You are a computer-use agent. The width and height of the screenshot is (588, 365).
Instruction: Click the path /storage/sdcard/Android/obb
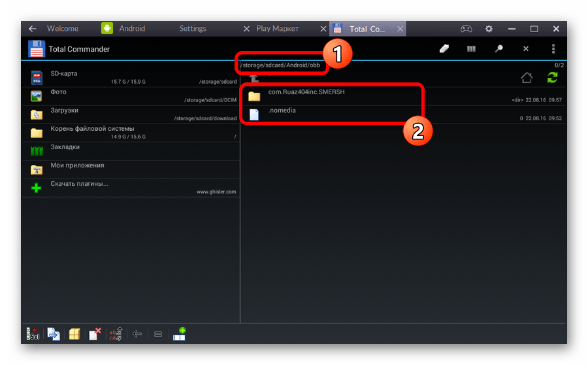tap(280, 65)
